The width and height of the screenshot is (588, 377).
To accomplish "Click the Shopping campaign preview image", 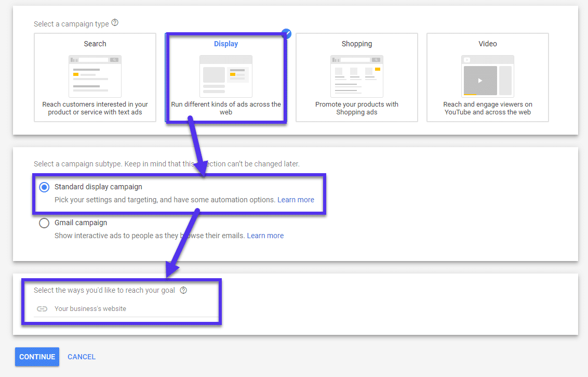I will tap(356, 76).
